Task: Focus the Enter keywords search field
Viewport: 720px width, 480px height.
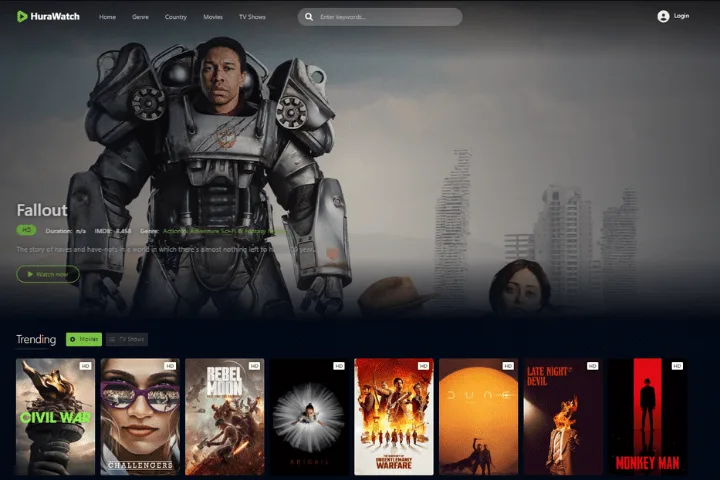Action: pos(380,17)
